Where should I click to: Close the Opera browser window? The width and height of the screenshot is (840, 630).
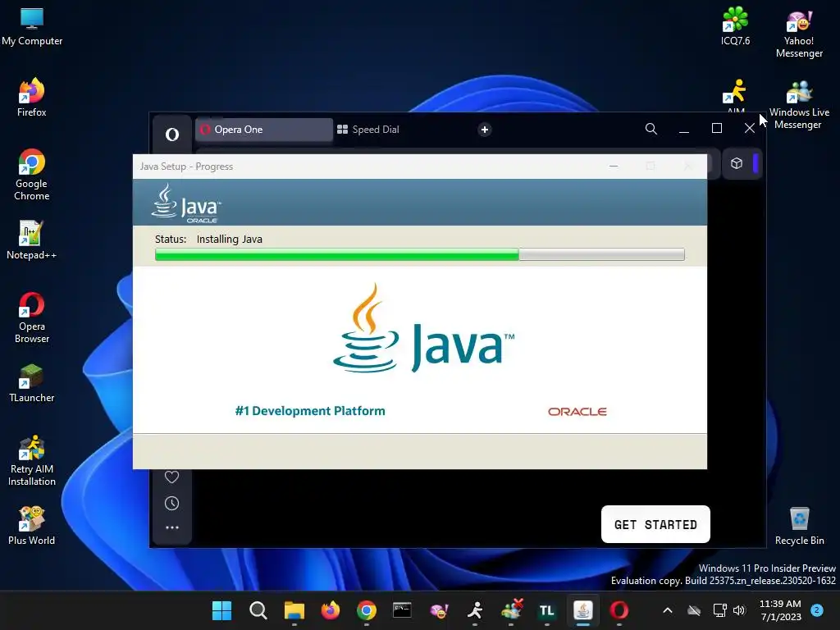tap(750, 129)
